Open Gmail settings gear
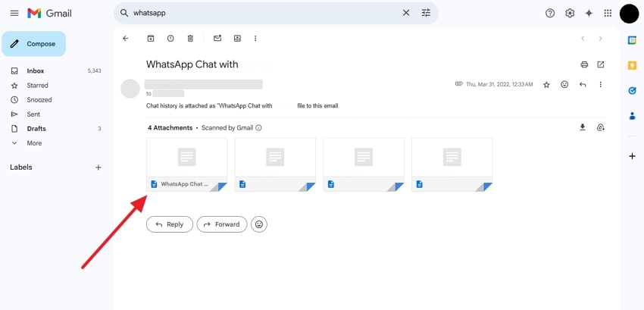This screenshot has width=644, height=310. (570, 13)
